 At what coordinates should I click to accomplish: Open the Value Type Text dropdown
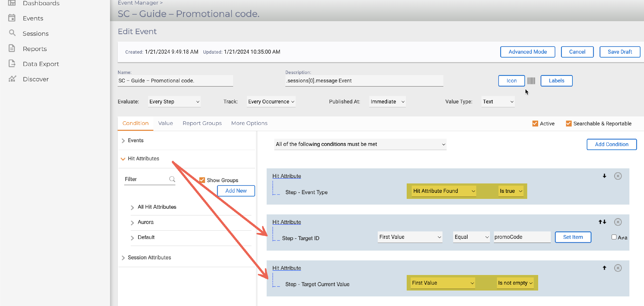click(498, 102)
